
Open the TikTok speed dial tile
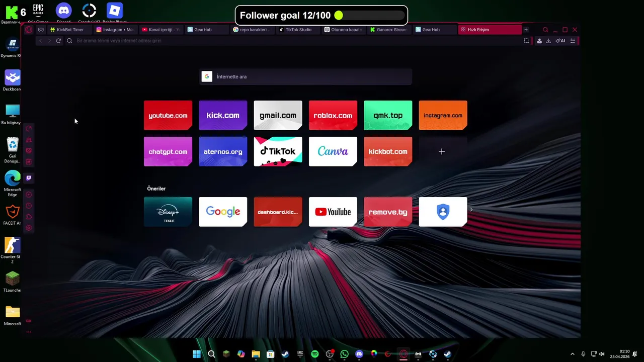[x=278, y=151]
